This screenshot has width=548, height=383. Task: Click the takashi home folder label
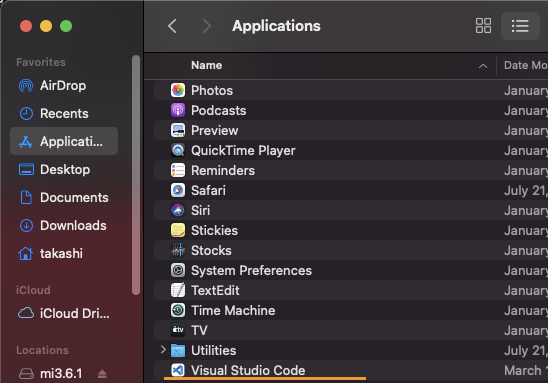pos(61,253)
